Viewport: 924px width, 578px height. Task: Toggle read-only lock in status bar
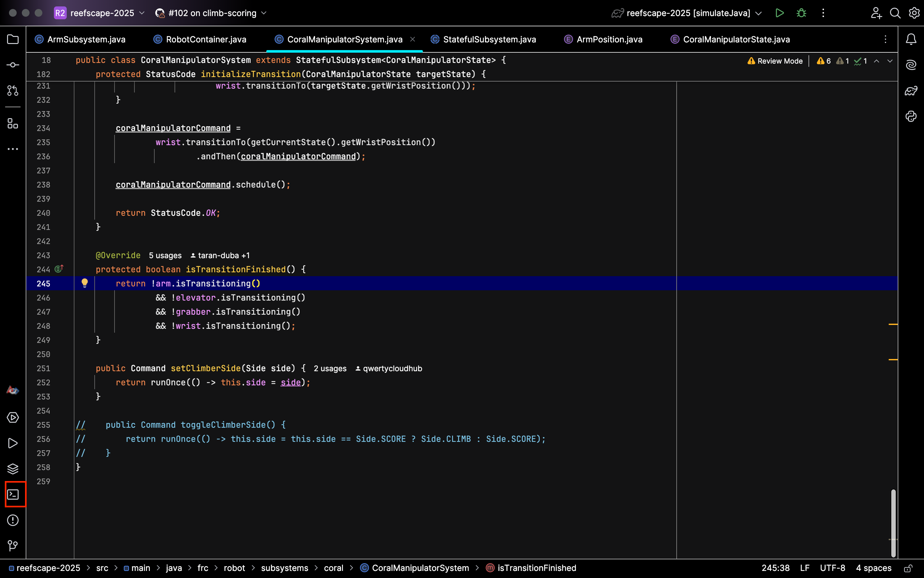[x=908, y=568]
